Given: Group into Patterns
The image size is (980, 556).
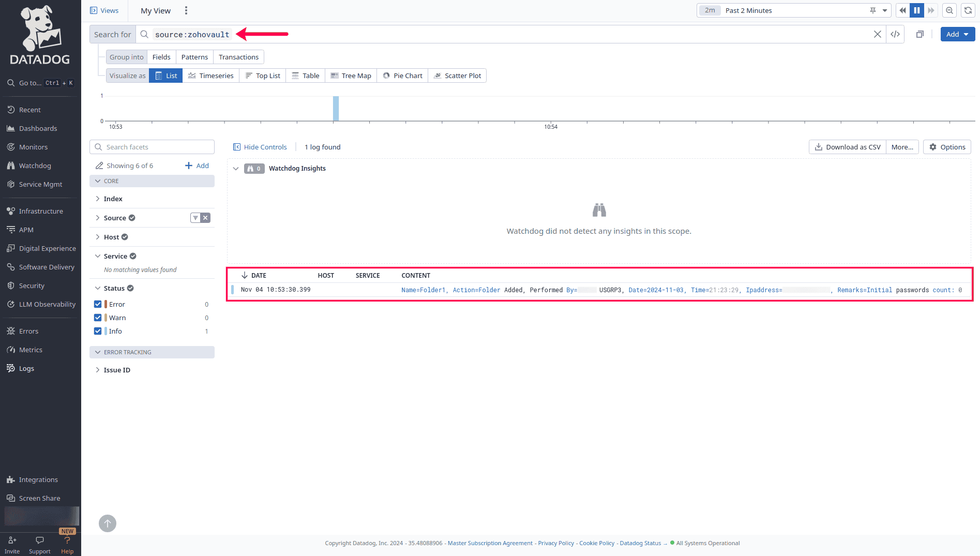Looking at the screenshot, I should [194, 57].
